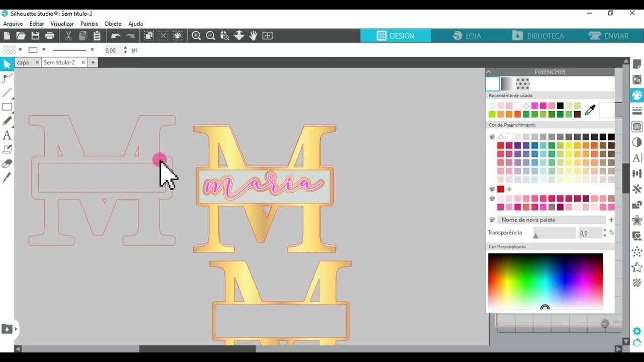Open the Editar menu
This screenshot has height=362, width=644.
pyautogui.click(x=37, y=24)
